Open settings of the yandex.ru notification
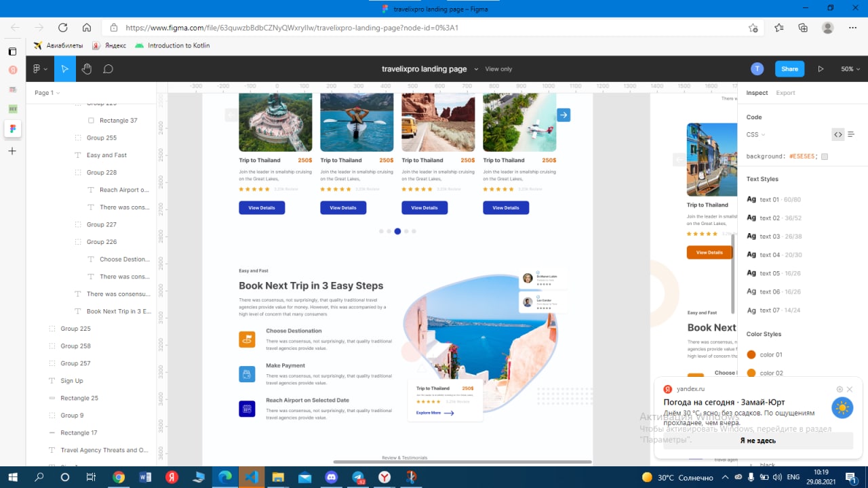868x488 pixels. (840, 389)
